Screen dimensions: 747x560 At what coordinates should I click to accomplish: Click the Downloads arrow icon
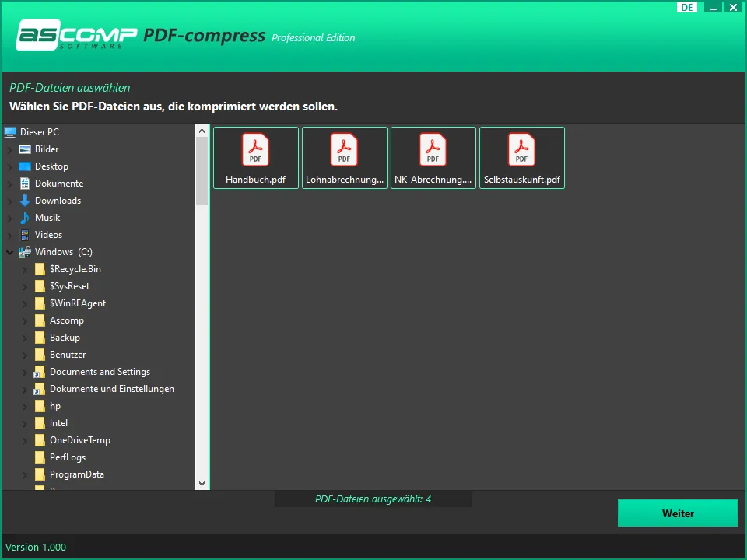pyautogui.click(x=25, y=201)
